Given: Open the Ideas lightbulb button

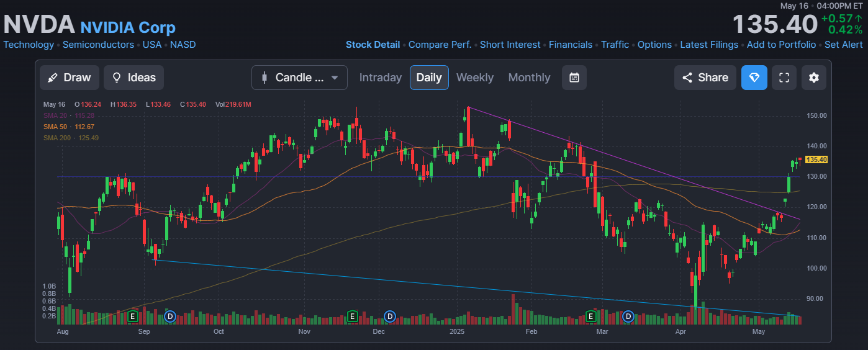Looking at the screenshot, I should (134, 78).
